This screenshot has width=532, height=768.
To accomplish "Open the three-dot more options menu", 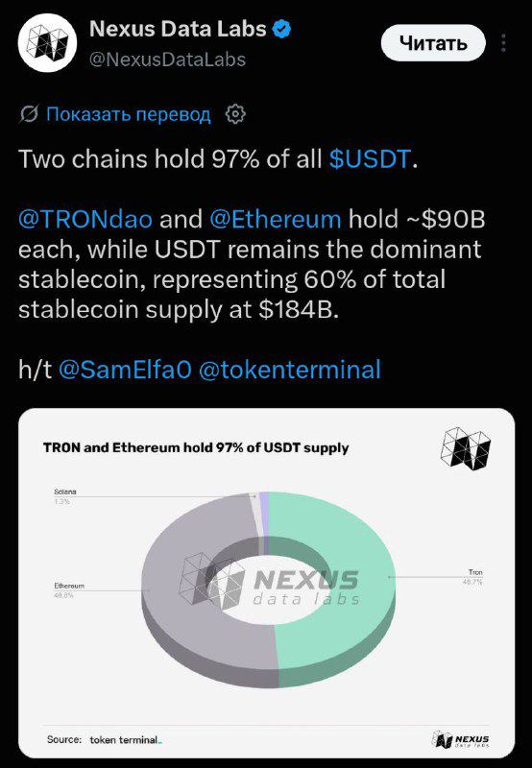I will click(503, 43).
